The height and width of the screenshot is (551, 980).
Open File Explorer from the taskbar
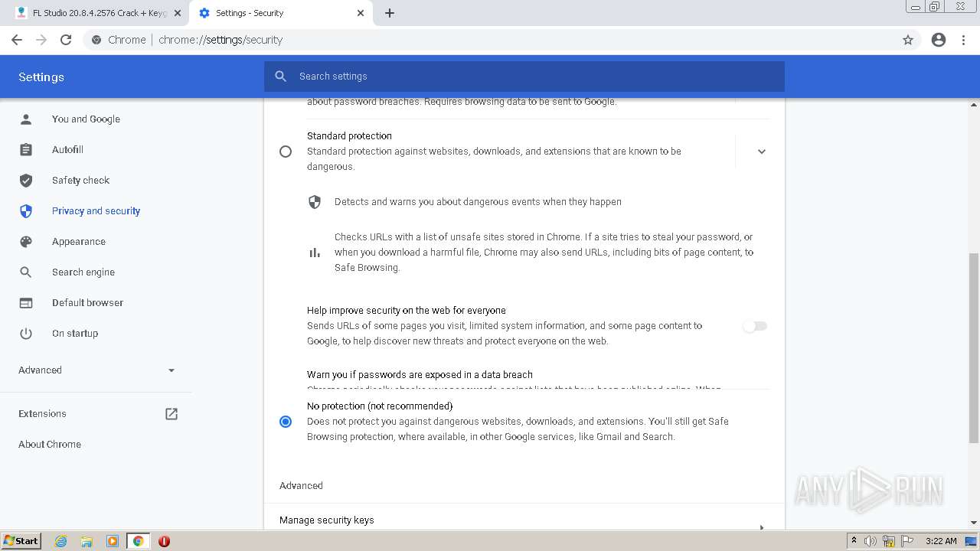[87, 541]
